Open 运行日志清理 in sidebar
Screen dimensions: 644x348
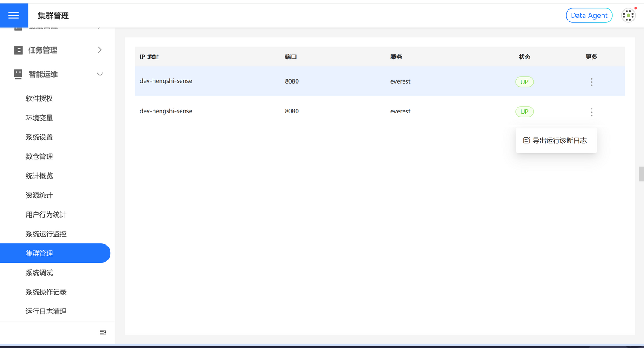pyautogui.click(x=46, y=311)
